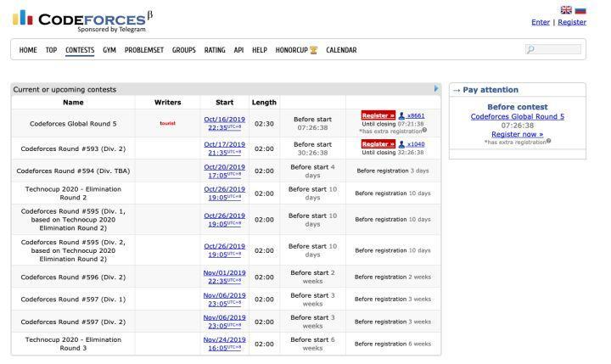The width and height of the screenshot is (611, 364).
Task: Switch language with the British flag icon
Action: click(x=566, y=10)
